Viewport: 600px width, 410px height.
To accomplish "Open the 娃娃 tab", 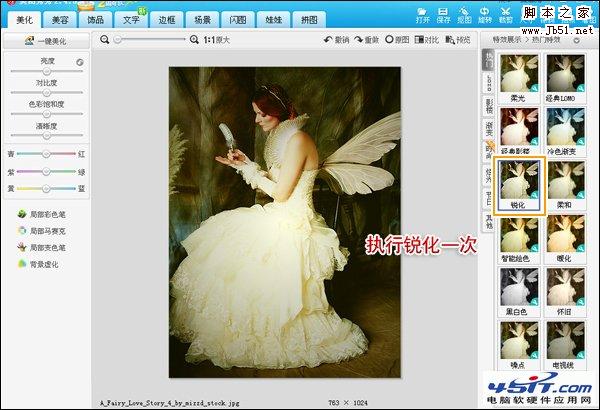I will point(274,20).
